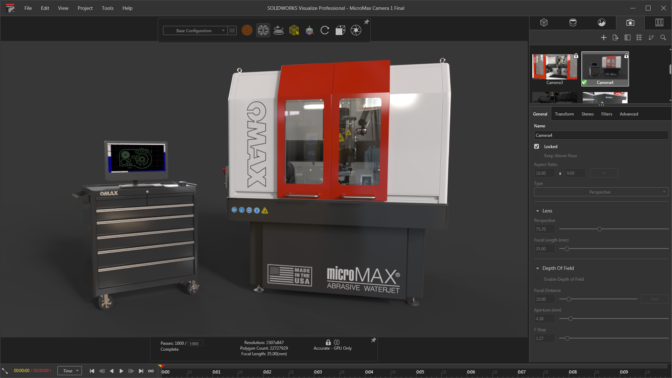Collapse the Lens section
The height and width of the screenshot is (378, 672).
(x=537, y=211)
